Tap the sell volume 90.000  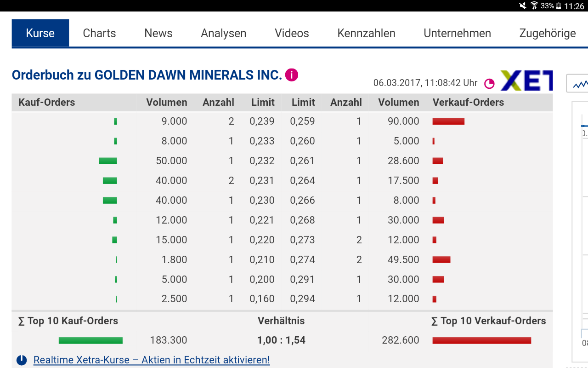(404, 121)
